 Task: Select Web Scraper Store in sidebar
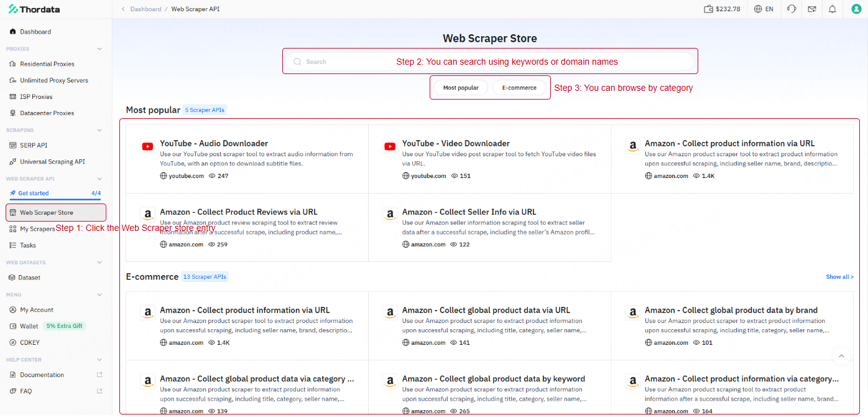tap(56, 212)
